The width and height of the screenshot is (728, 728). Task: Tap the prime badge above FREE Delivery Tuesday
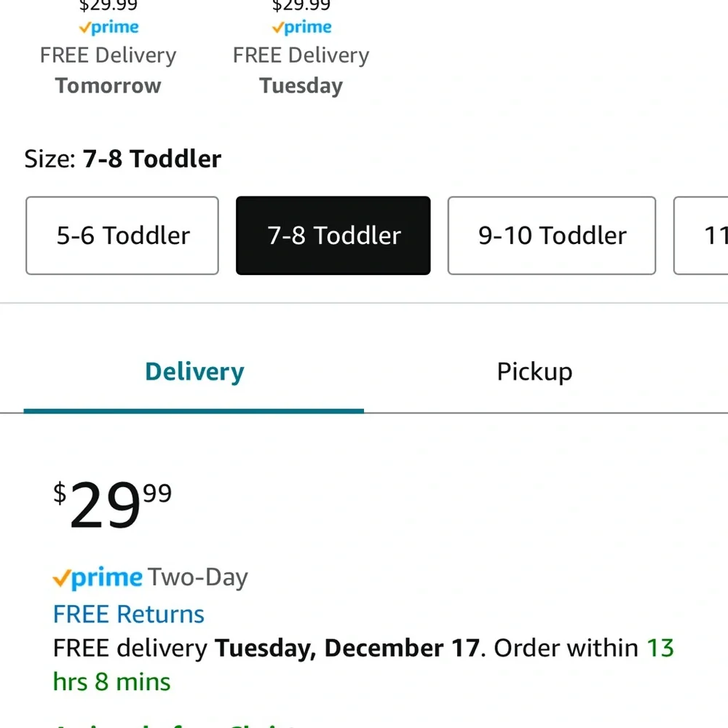(302, 28)
